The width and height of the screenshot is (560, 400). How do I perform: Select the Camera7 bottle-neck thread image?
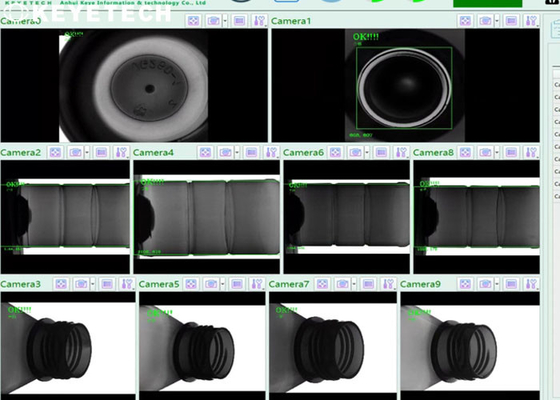click(x=333, y=346)
